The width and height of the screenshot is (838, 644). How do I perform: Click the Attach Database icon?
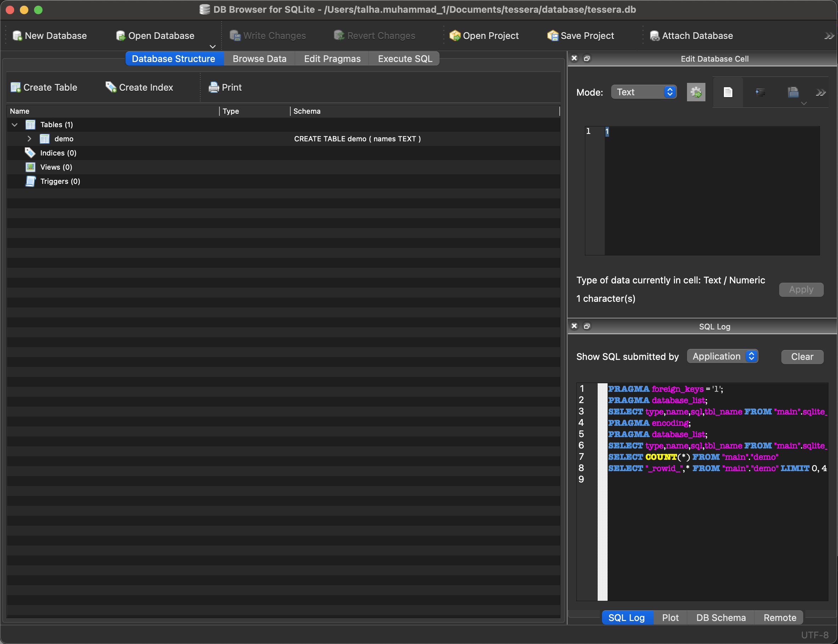click(654, 36)
